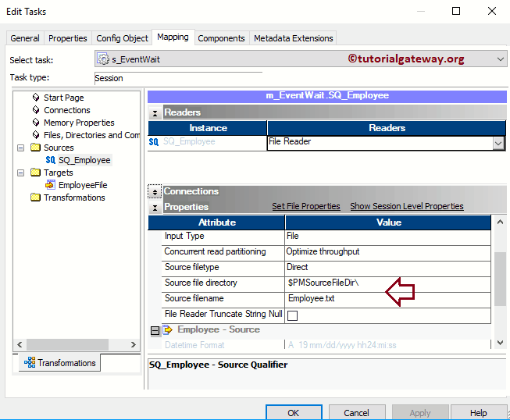Click the Transformations tab network icon
The image size is (510, 420).
(x=30, y=362)
